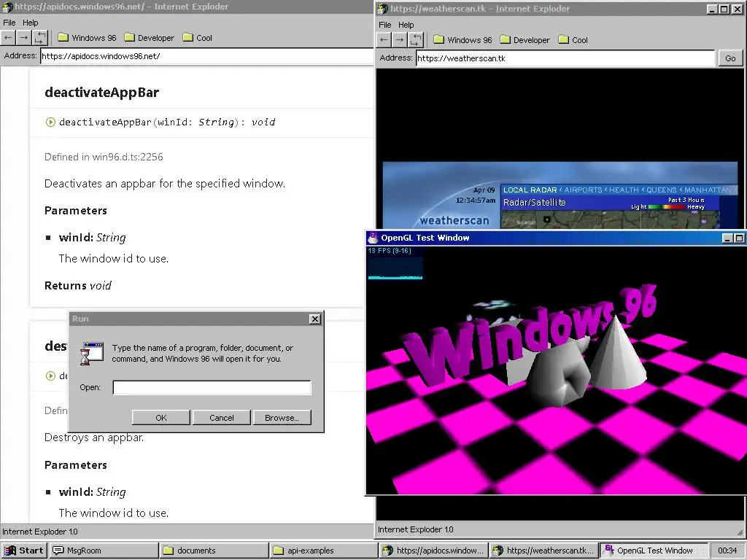Click the Run dialog program icon

[x=92, y=354]
